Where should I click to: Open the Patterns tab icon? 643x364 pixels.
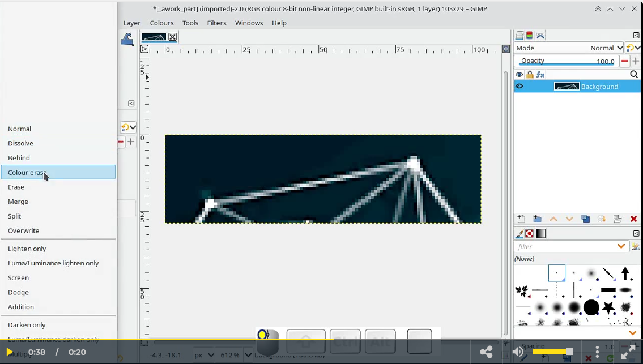point(529,234)
